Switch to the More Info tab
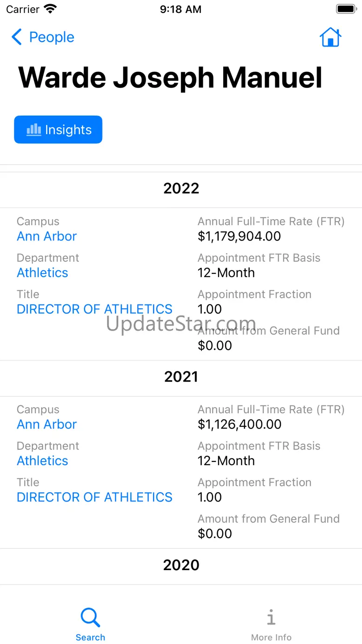 (271, 624)
